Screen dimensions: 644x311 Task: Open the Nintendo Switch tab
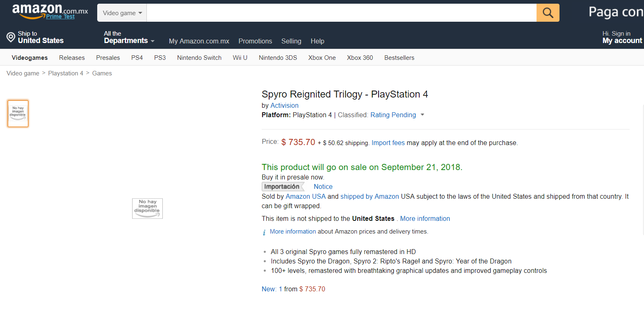coord(199,58)
